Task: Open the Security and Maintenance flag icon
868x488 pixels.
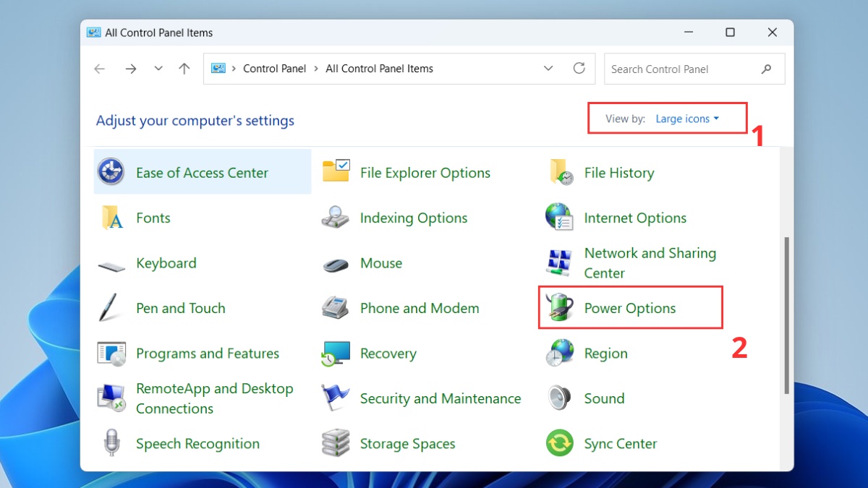Action: point(336,398)
